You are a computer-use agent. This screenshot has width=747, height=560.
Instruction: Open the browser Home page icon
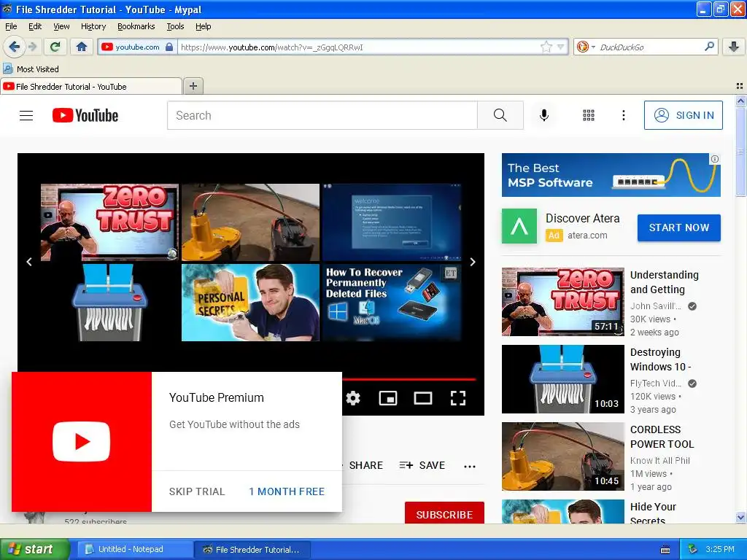(x=82, y=47)
